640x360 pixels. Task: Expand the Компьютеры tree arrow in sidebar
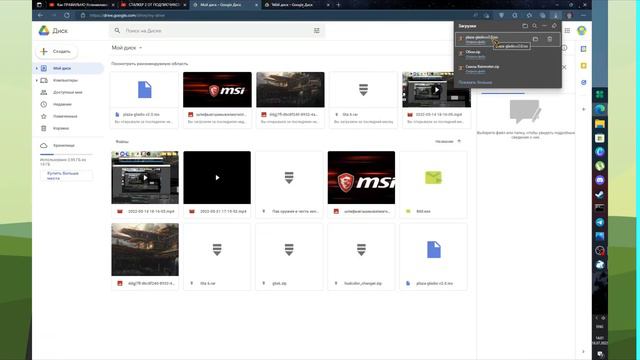[x=37, y=80]
